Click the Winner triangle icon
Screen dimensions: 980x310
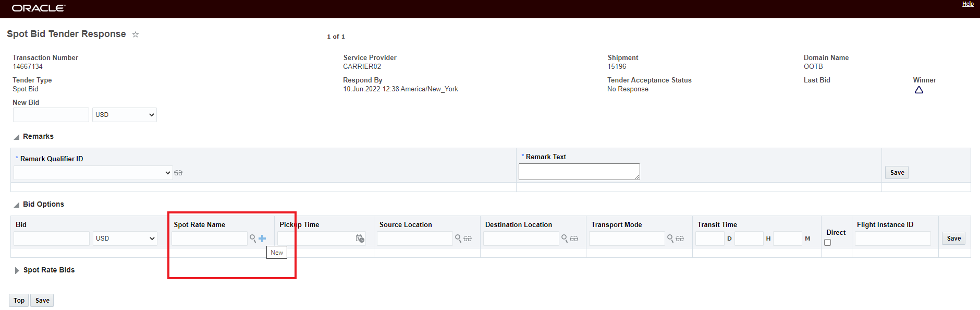pos(919,90)
